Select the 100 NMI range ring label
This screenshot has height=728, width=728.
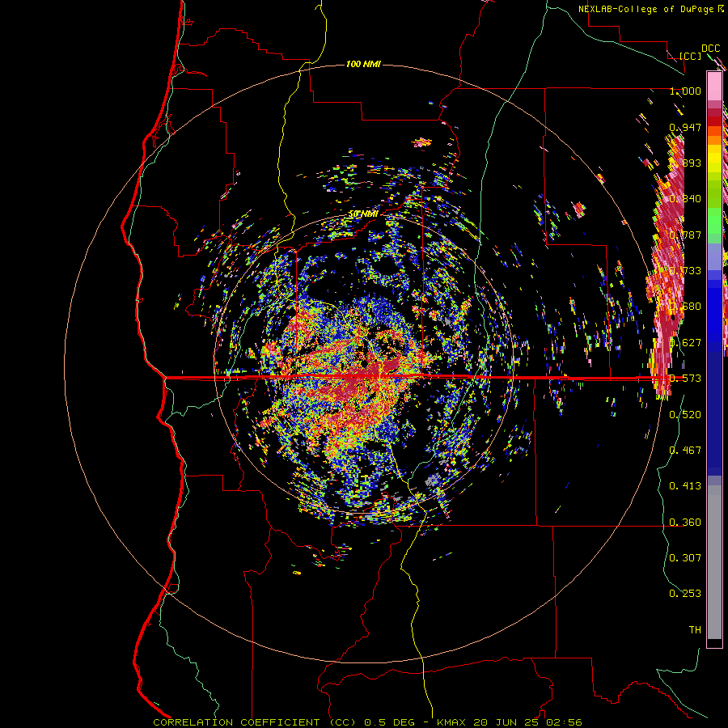pos(363,64)
